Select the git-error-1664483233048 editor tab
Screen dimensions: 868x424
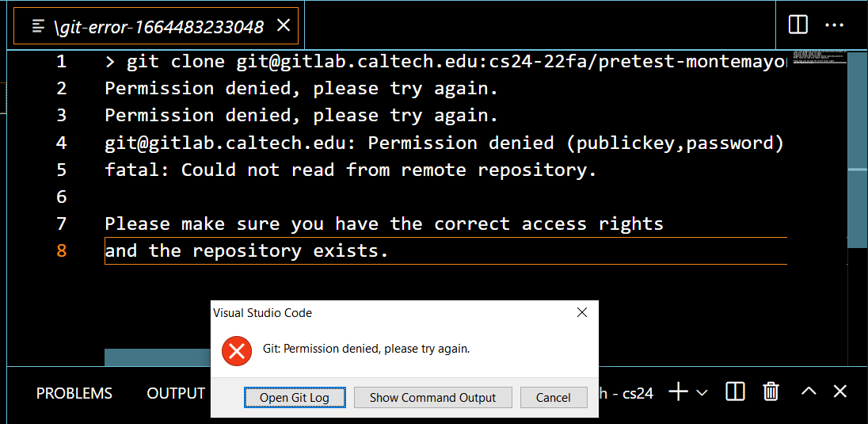click(158, 27)
